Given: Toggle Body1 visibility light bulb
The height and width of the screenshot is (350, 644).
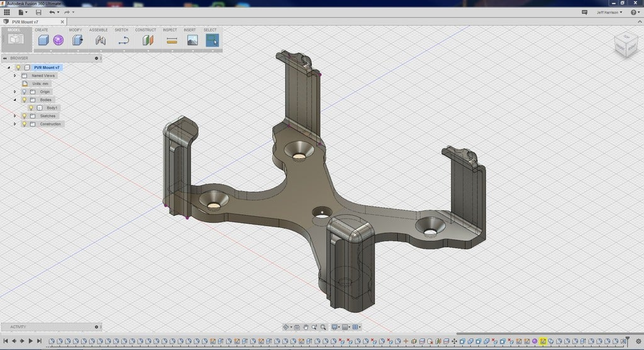Looking at the screenshot, I should click(31, 108).
